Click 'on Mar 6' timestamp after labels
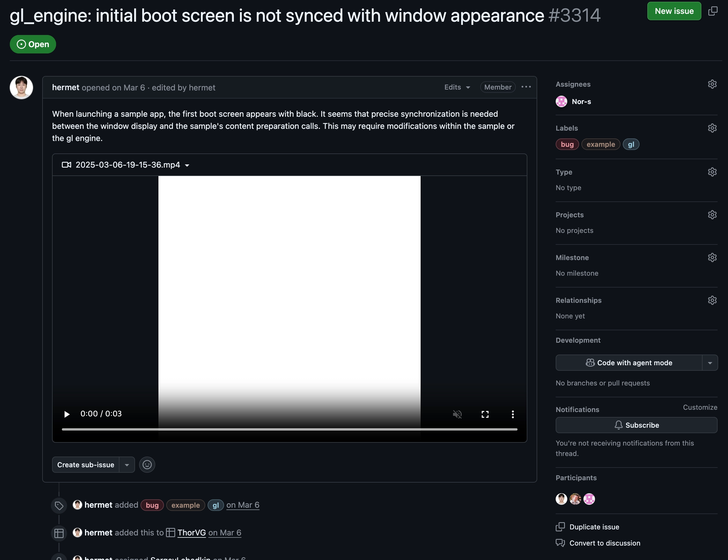 click(x=243, y=505)
